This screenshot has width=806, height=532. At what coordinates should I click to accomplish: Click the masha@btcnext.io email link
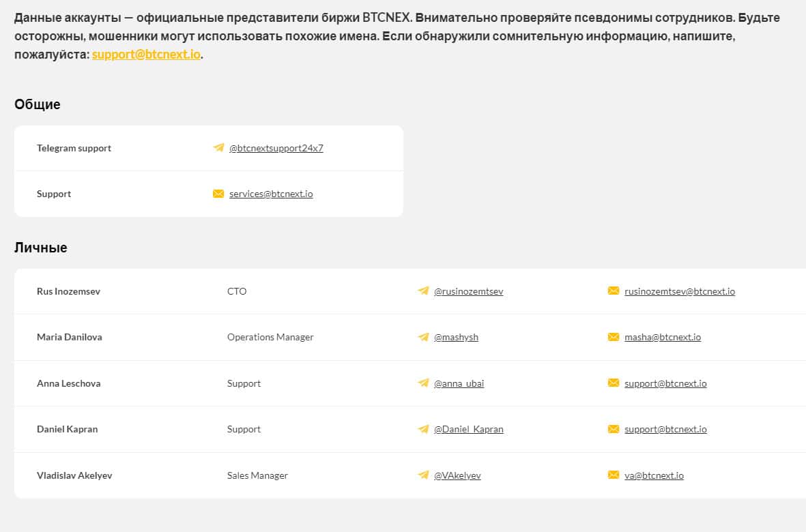click(x=663, y=337)
